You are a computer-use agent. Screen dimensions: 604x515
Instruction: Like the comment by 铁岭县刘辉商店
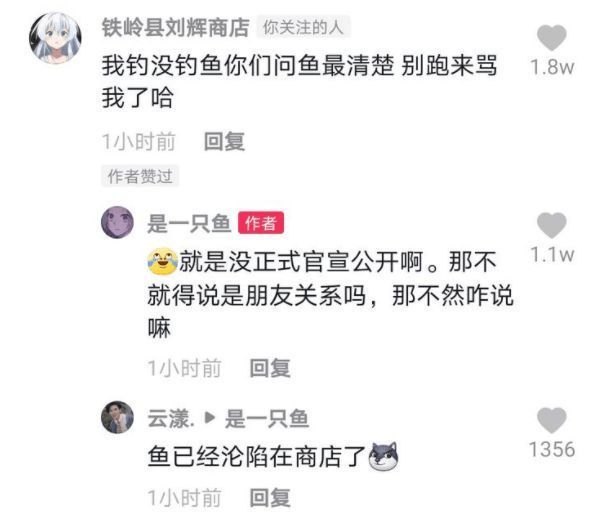(552, 37)
